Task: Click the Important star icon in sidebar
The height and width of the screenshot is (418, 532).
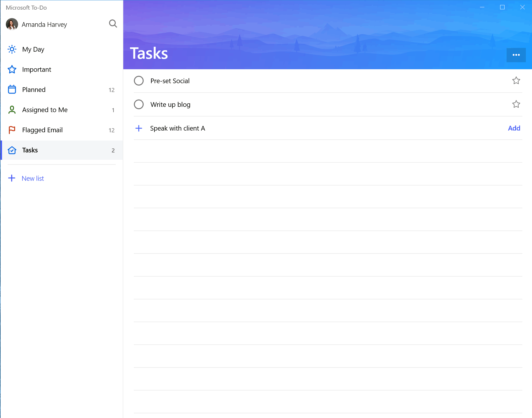Action: 12,70
